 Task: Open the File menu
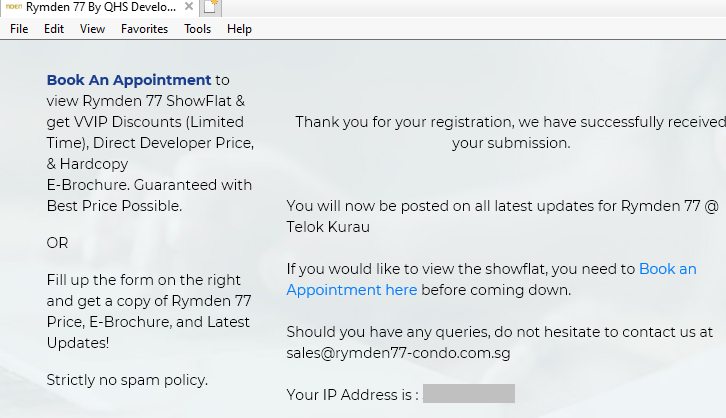[19, 29]
